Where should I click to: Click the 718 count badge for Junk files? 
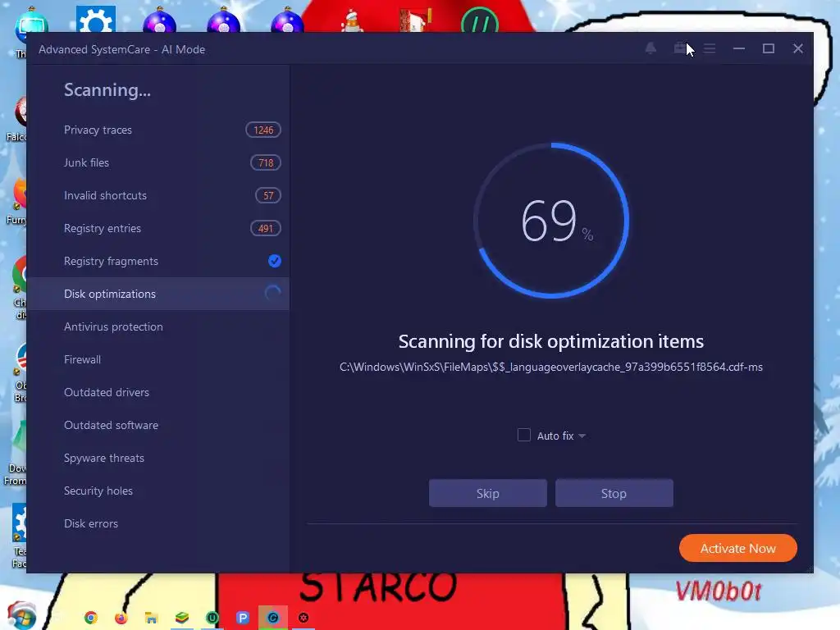[266, 162]
